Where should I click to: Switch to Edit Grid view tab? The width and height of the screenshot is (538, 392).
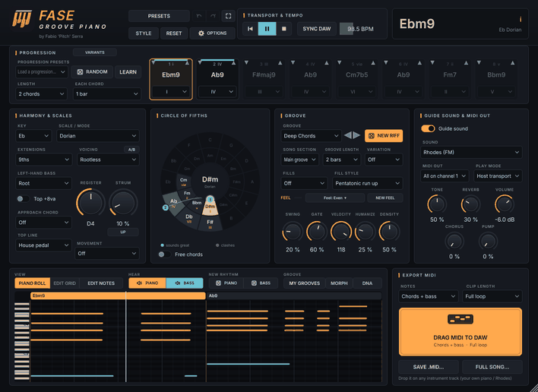click(x=65, y=283)
